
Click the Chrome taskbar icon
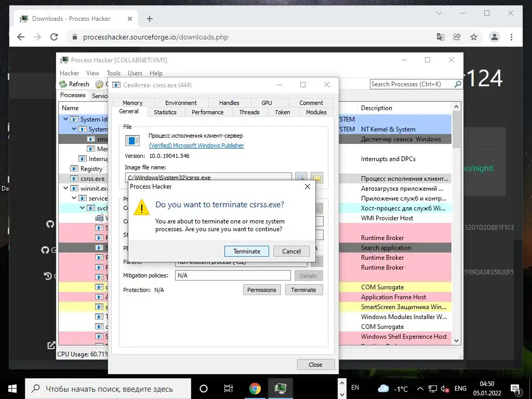coord(255,389)
